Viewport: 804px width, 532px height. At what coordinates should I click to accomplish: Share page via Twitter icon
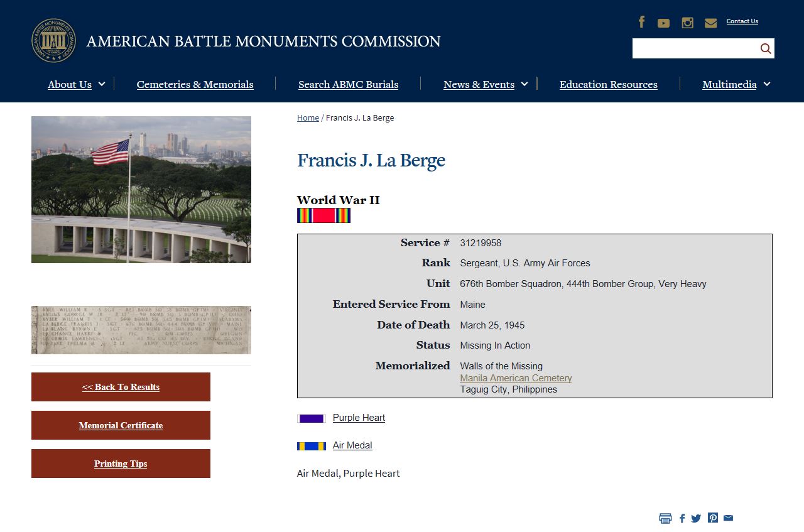pos(696,518)
